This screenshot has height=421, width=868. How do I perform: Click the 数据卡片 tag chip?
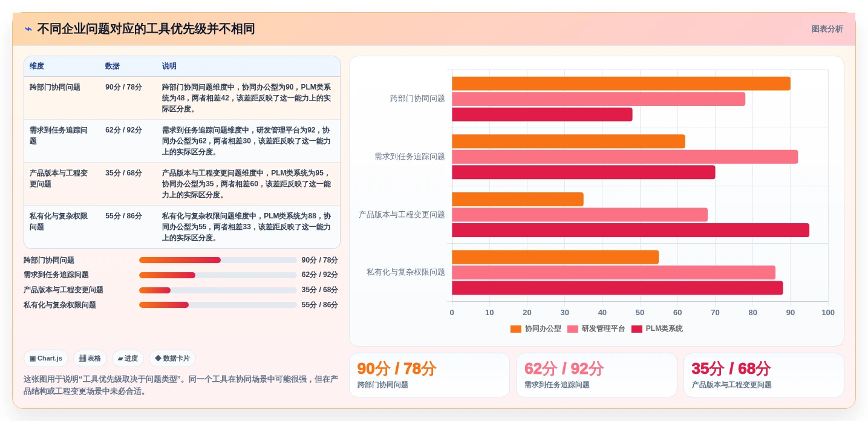pyautogui.click(x=172, y=358)
